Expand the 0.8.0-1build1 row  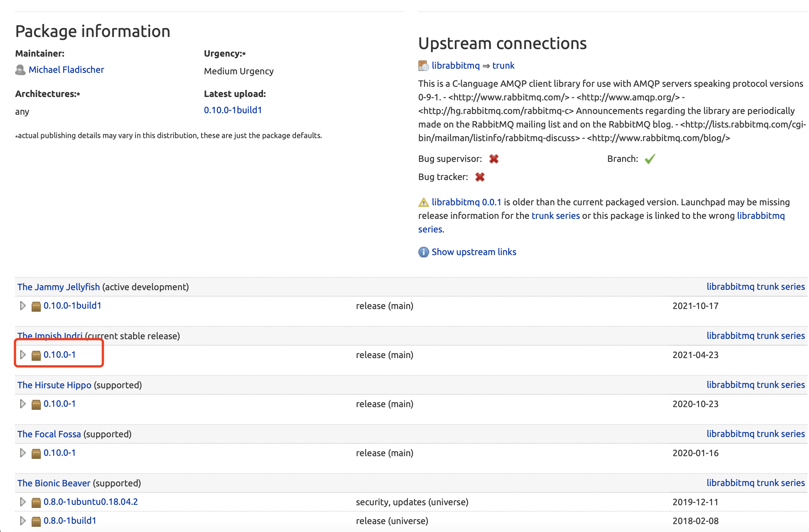tap(23, 521)
